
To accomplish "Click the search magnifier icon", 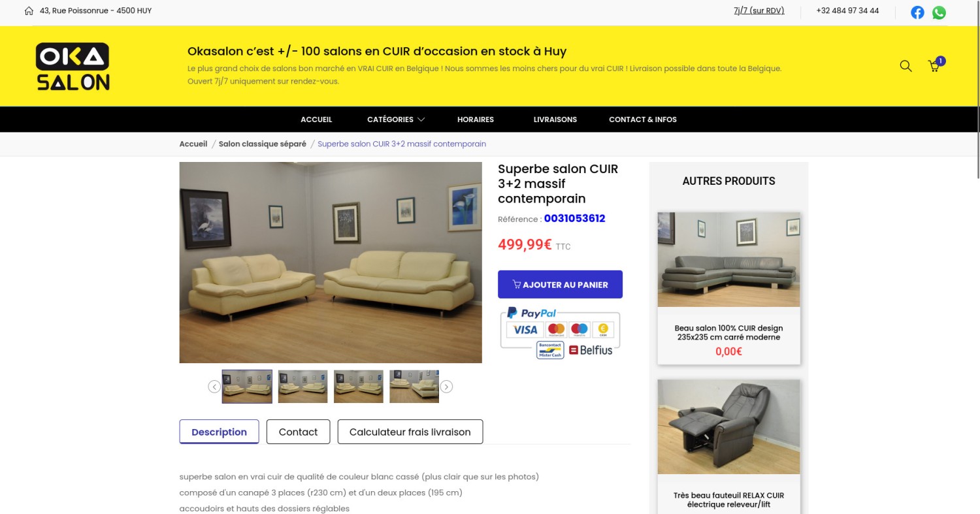I will (x=906, y=66).
